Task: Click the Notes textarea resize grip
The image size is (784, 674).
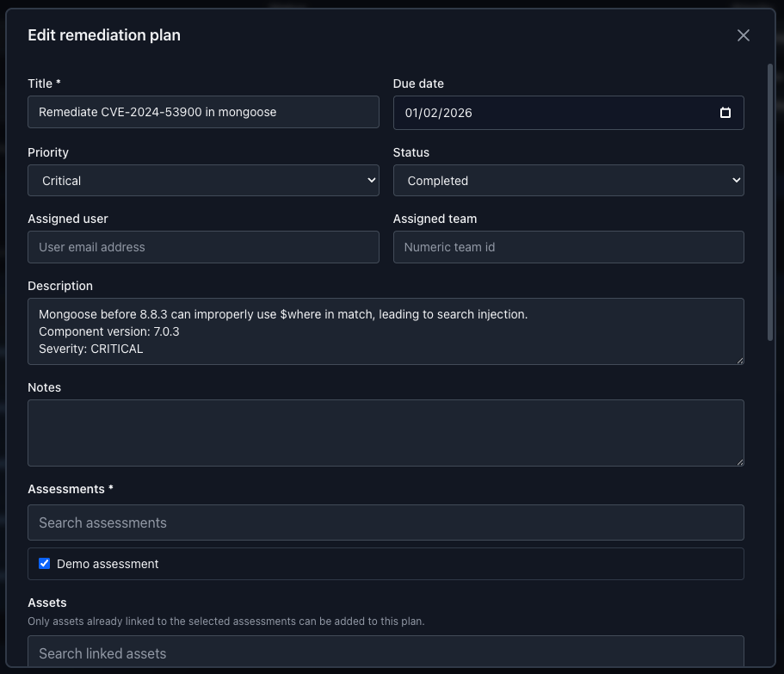Action: pos(739,462)
